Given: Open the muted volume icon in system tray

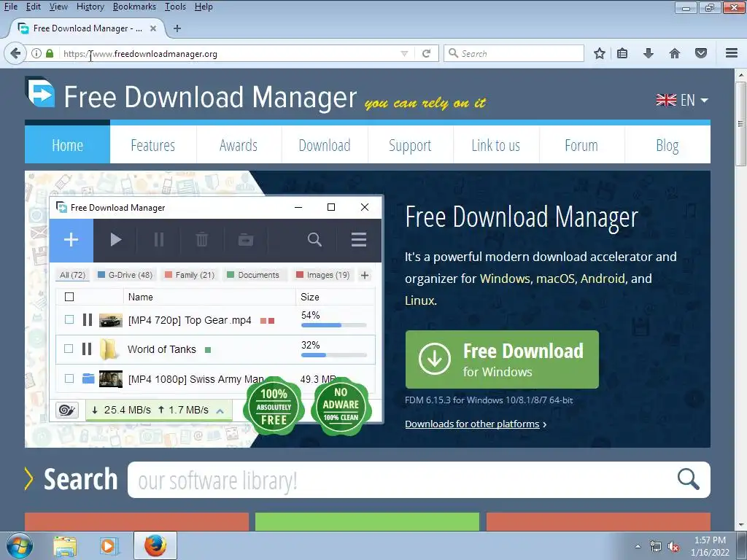Looking at the screenshot, I should (673, 547).
